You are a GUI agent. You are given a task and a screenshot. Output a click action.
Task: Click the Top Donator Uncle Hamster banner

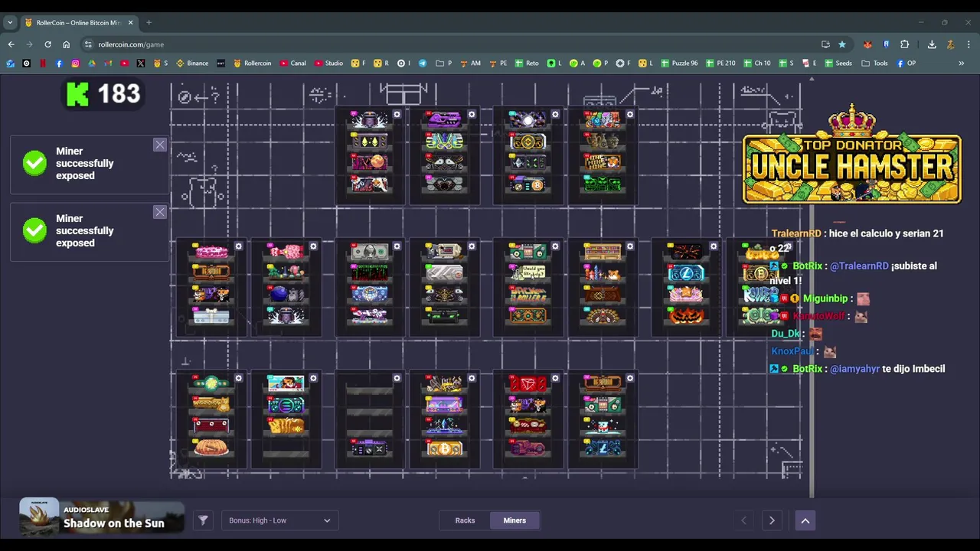(852, 156)
